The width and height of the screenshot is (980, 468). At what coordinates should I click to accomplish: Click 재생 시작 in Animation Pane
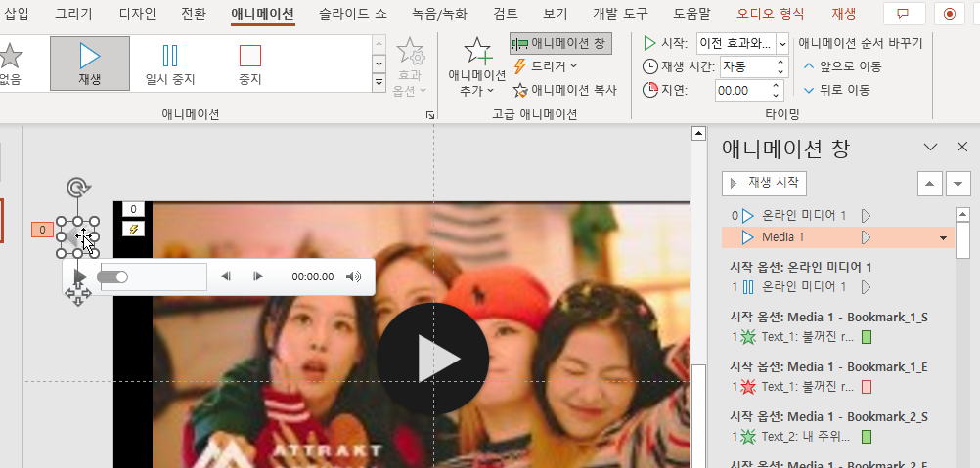[x=765, y=184]
